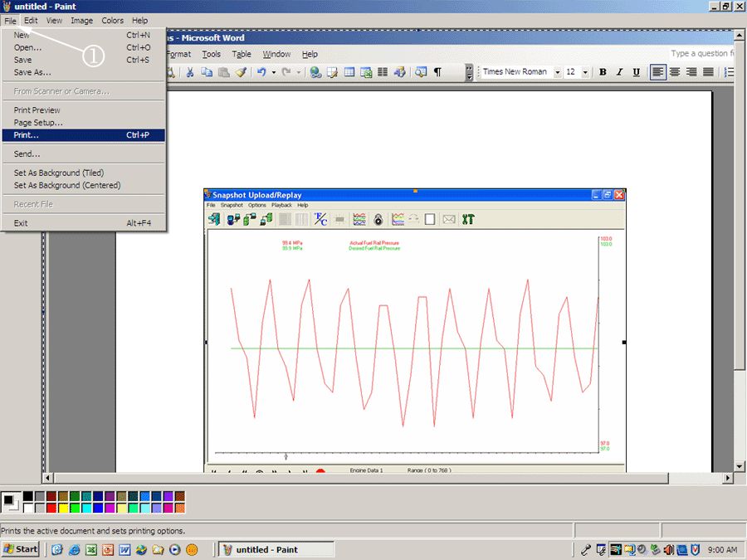The height and width of the screenshot is (560, 747).
Task: Launch Excel from the Quick Launch bar
Action: coord(90,549)
